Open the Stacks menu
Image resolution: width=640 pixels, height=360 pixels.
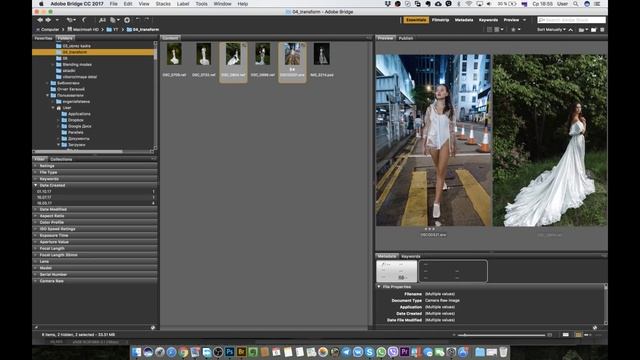coord(163,4)
